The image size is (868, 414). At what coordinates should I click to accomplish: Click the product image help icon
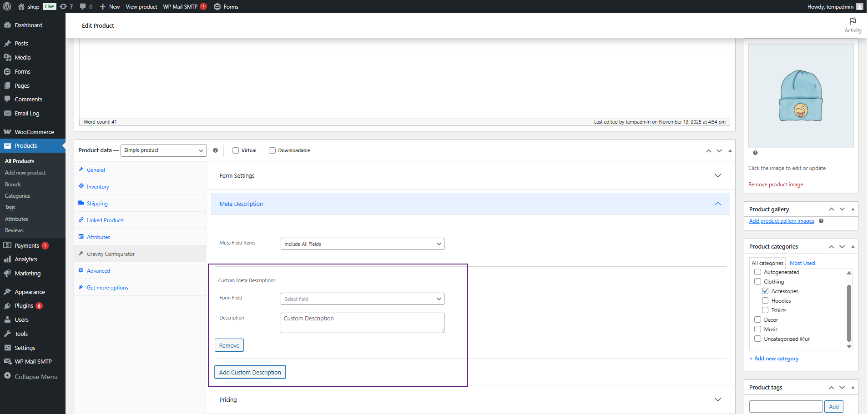tap(755, 153)
